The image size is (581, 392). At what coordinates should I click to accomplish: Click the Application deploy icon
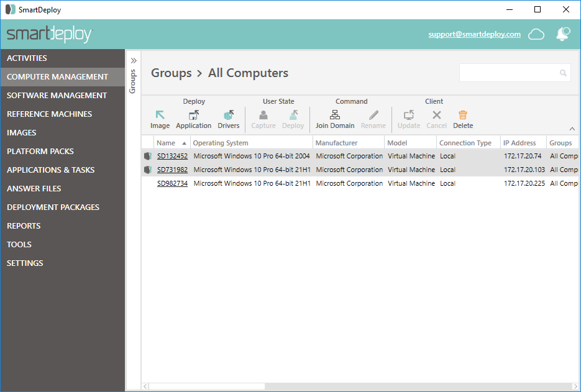pos(194,115)
